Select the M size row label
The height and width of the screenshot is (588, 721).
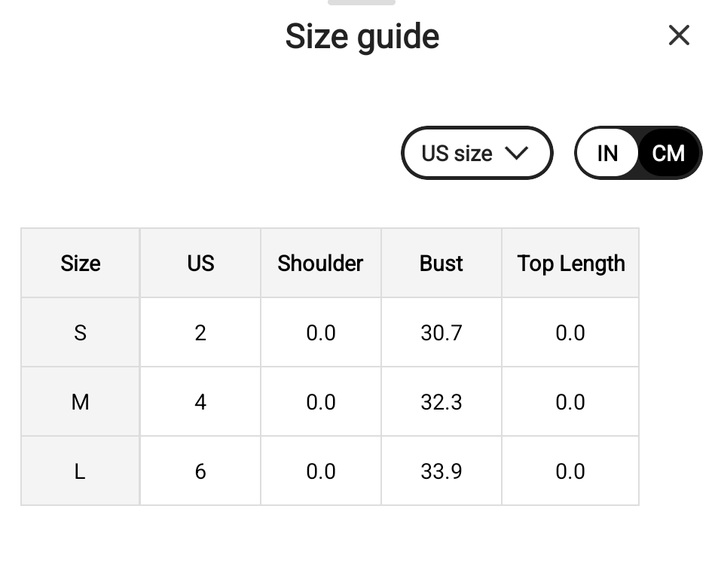[81, 402]
